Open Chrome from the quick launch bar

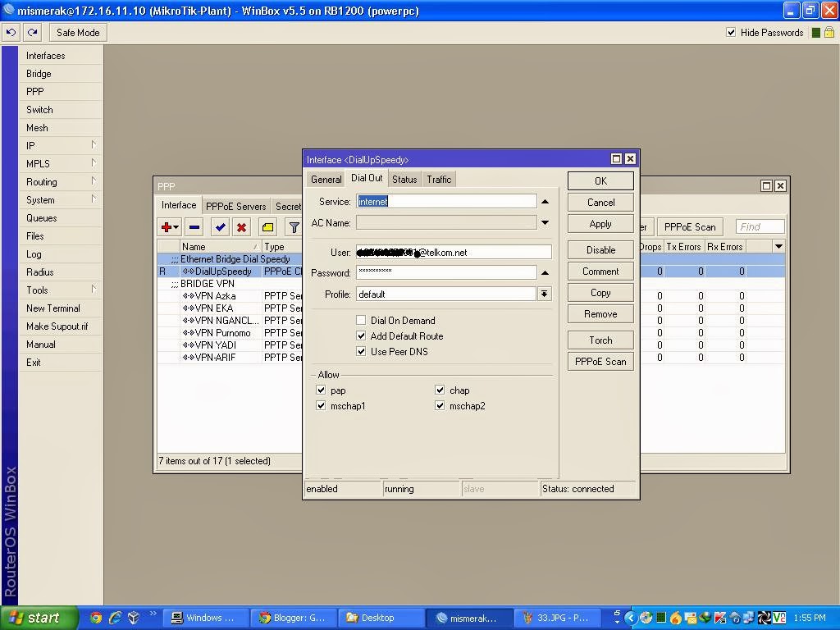[96, 618]
